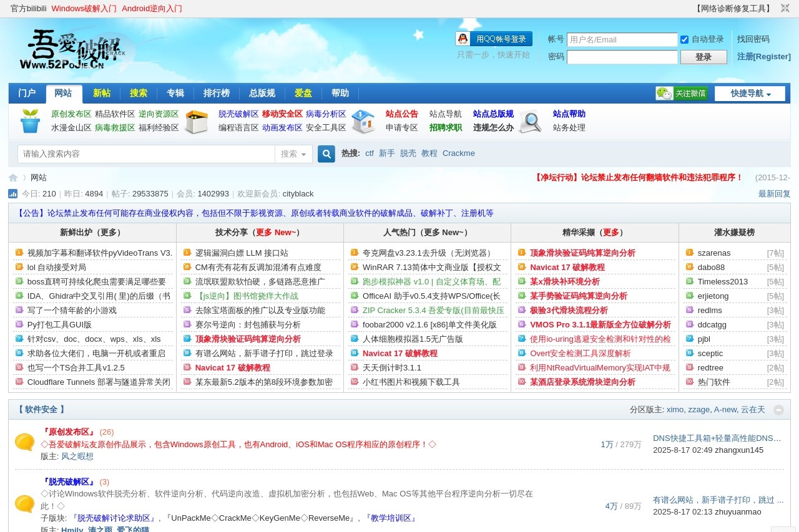Click moderator ximo in 分区版主

pyautogui.click(x=675, y=410)
